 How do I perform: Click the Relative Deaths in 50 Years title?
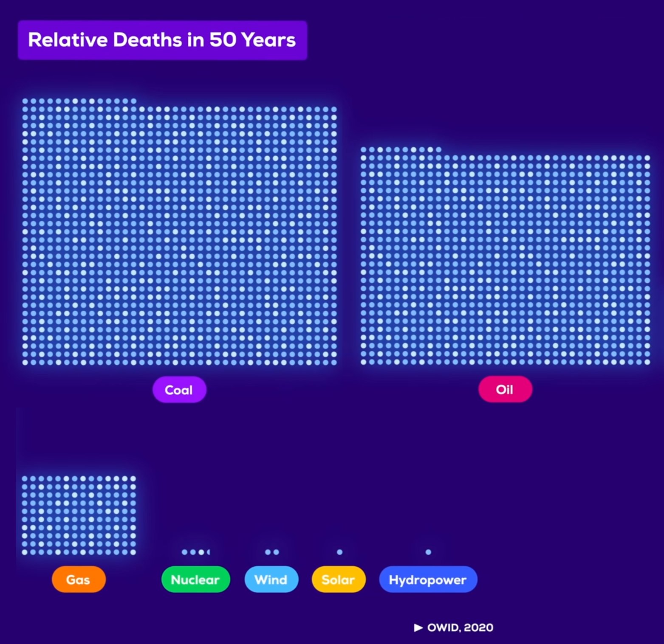(162, 40)
